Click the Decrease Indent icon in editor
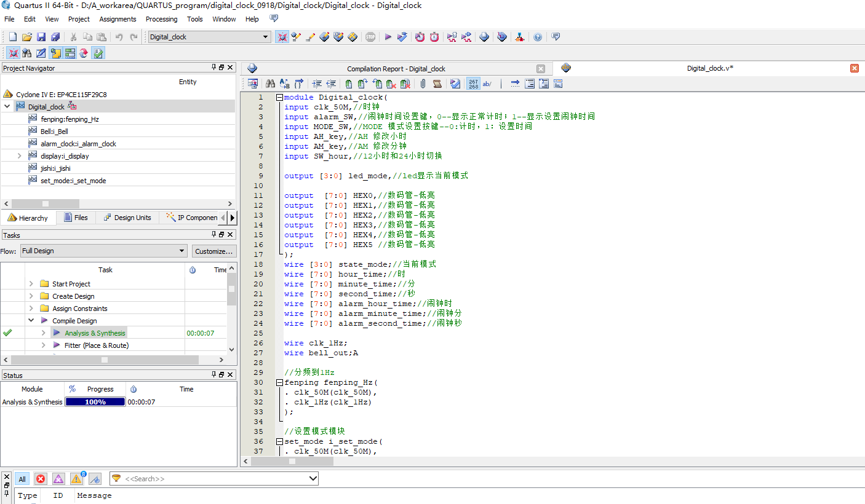865x504 pixels. coord(331,84)
